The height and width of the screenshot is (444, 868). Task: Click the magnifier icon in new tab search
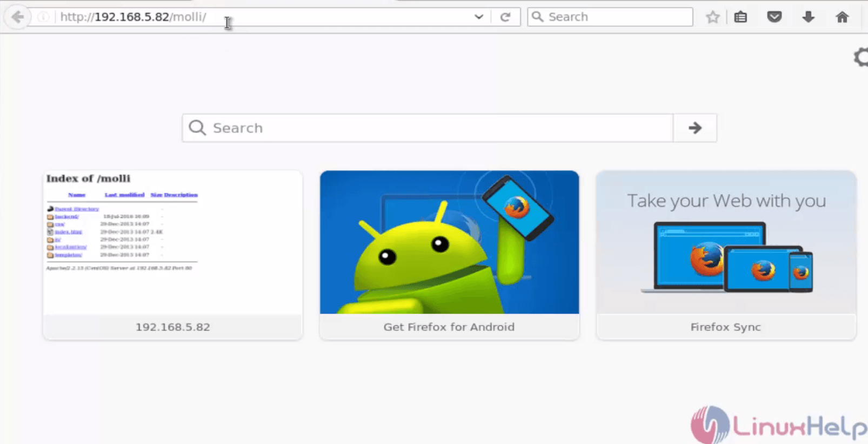[x=197, y=128]
